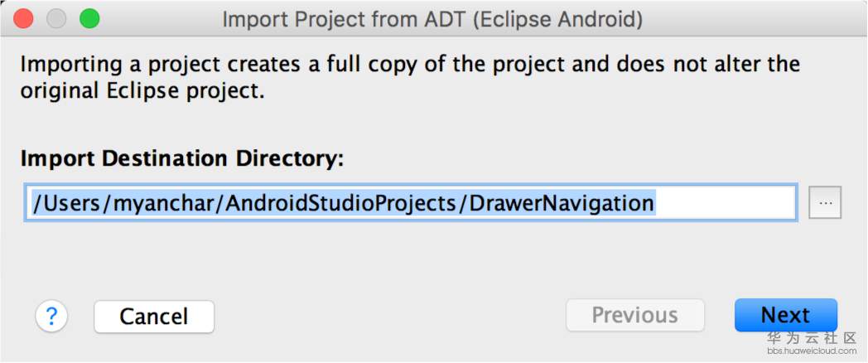Image resolution: width=868 pixels, height=363 pixels.
Task: Click the Huawei cloud community watermark logo
Action: [811, 338]
